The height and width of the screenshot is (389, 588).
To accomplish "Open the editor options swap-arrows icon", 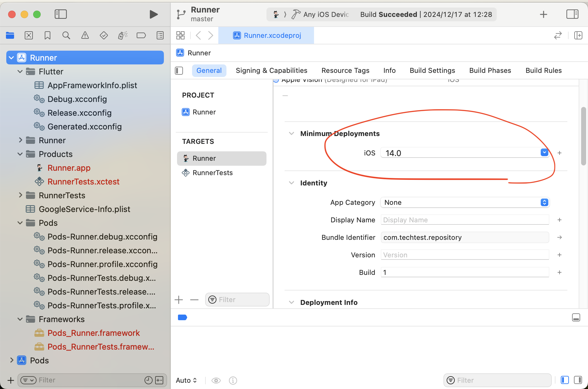I will (558, 35).
